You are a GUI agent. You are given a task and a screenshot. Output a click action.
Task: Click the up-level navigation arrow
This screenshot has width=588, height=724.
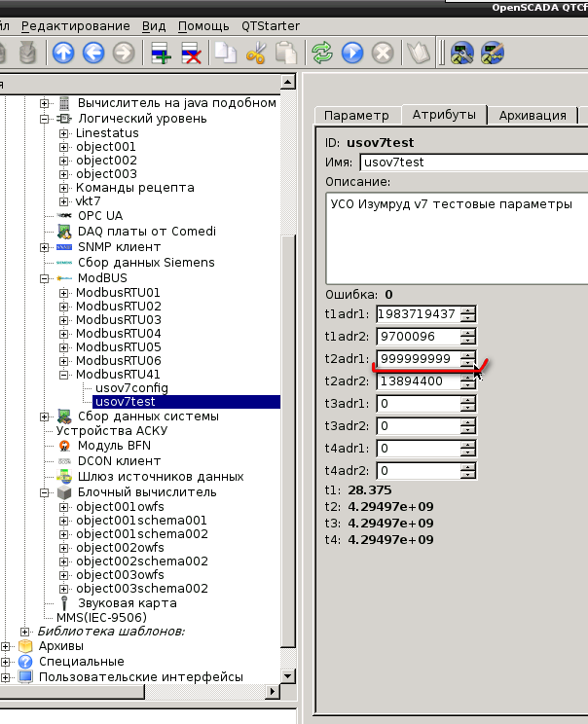pyautogui.click(x=63, y=54)
